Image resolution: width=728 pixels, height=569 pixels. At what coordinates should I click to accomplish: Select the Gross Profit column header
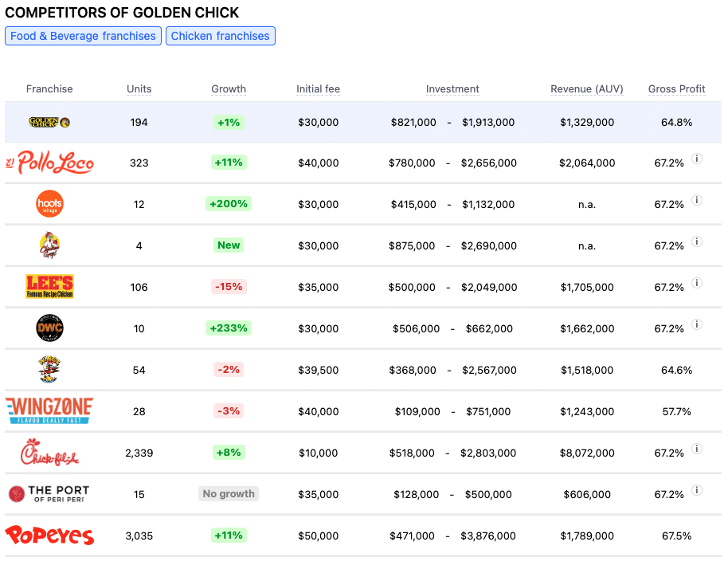(676, 88)
